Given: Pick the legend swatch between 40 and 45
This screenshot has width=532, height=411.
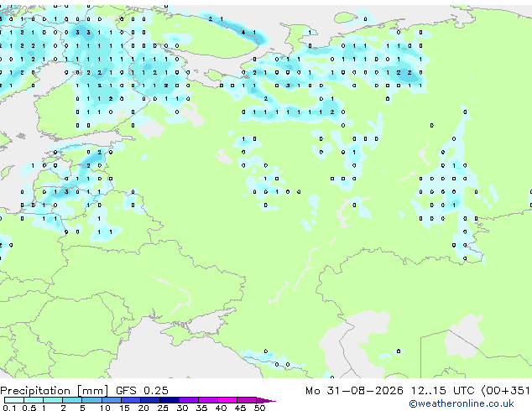Looking at the screenshot, I should coord(227,400).
